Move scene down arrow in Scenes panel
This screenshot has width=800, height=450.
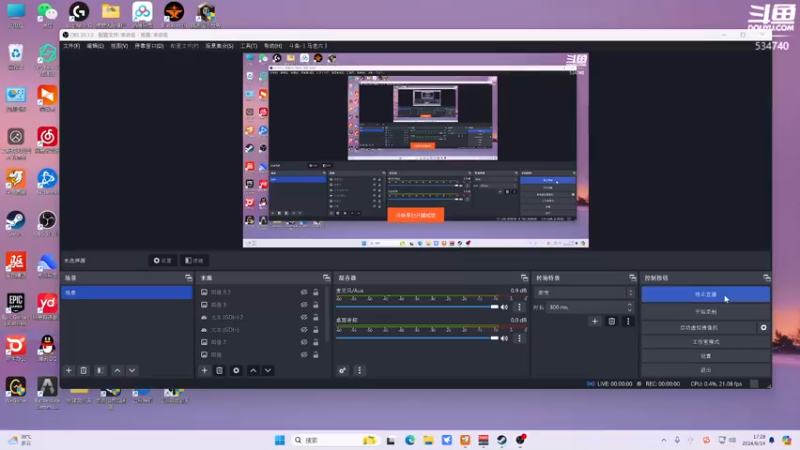132,370
